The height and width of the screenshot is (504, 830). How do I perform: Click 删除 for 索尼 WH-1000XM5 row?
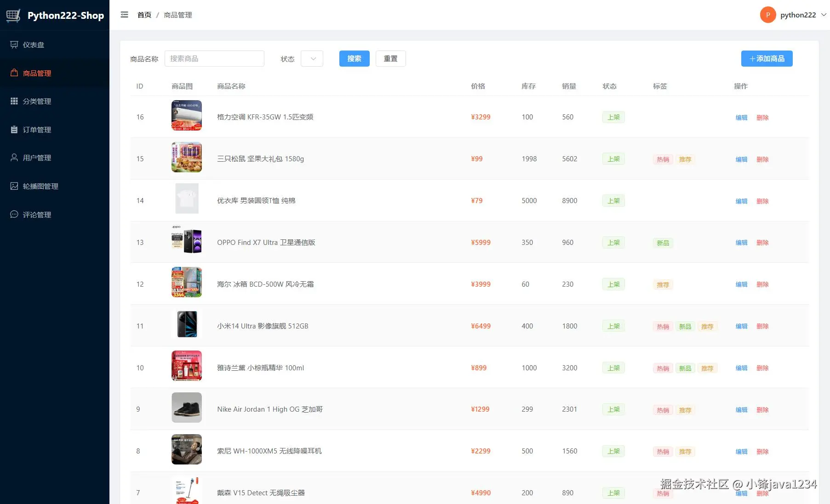(x=763, y=452)
